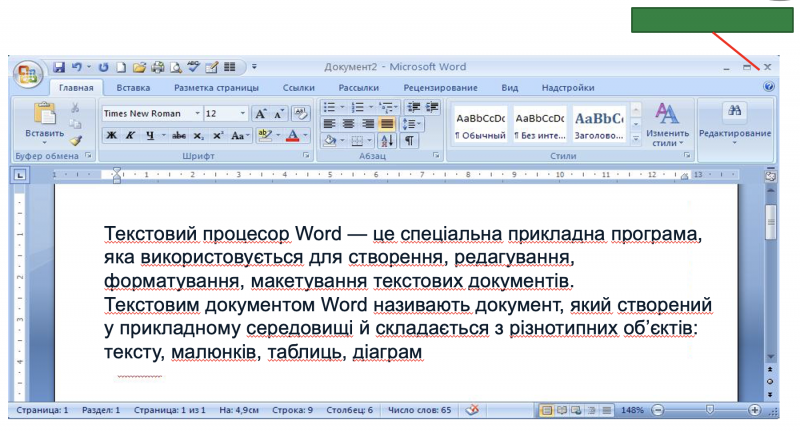Open the Вставка tab
The height and width of the screenshot is (432, 800).
coord(133,88)
